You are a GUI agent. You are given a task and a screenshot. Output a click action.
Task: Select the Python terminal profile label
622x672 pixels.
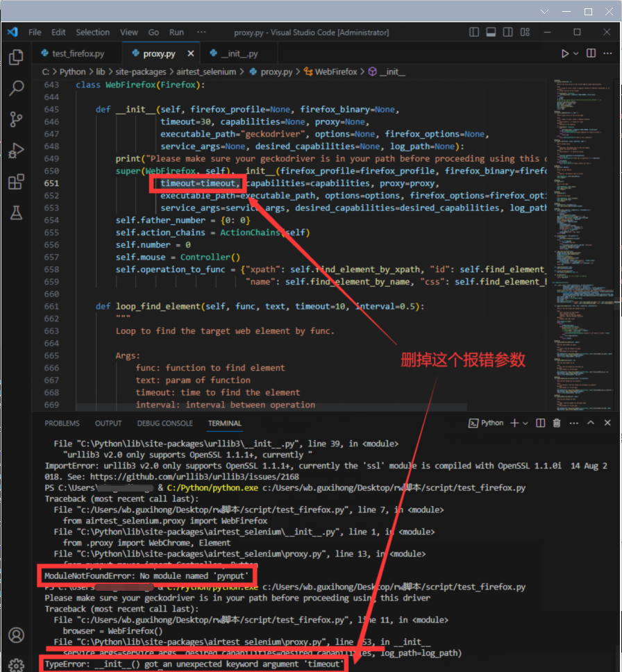(486, 423)
